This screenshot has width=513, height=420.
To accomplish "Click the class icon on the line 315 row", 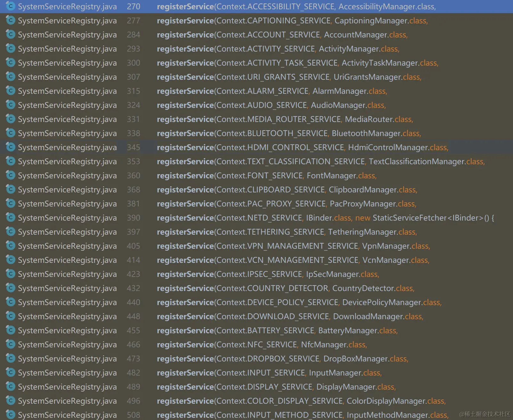I will pyautogui.click(x=11, y=91).
